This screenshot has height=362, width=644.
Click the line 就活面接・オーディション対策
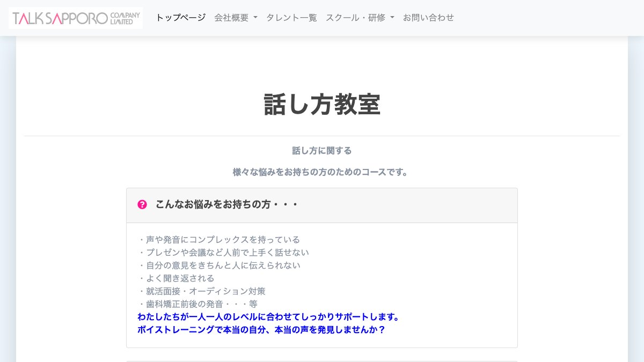point(202,291)
